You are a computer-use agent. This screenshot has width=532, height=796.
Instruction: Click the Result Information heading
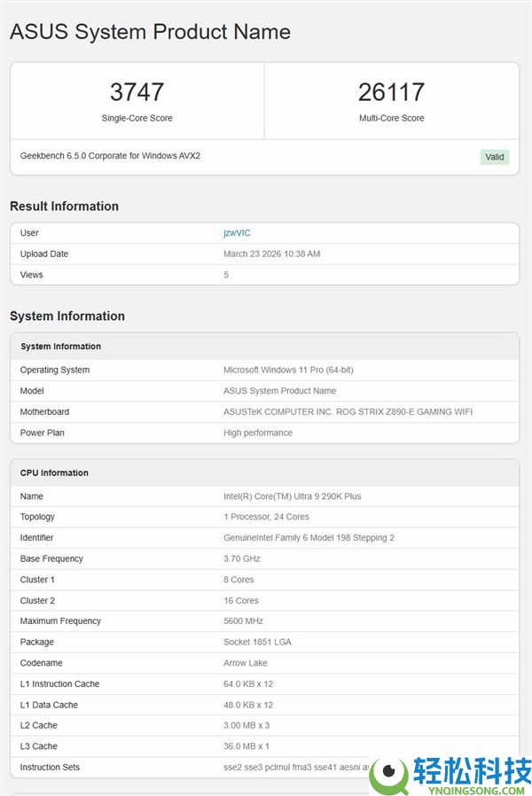(65, 207)
